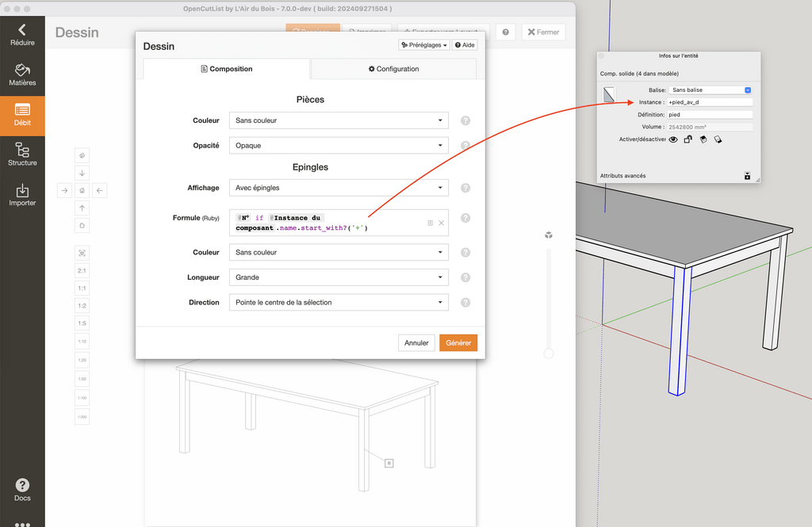The image size is (812, 527).
Task: Click the pin label B on the drawing
Action: coord(389,464)
